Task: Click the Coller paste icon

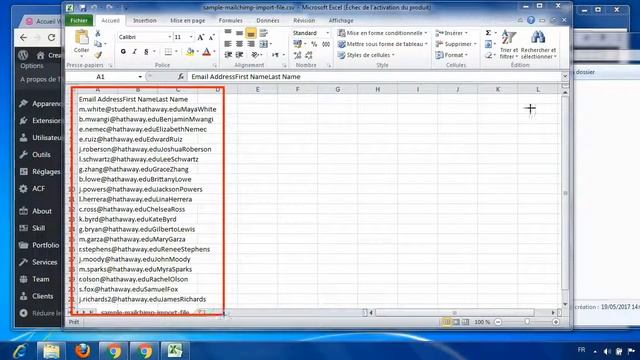Action: [82, 37]
